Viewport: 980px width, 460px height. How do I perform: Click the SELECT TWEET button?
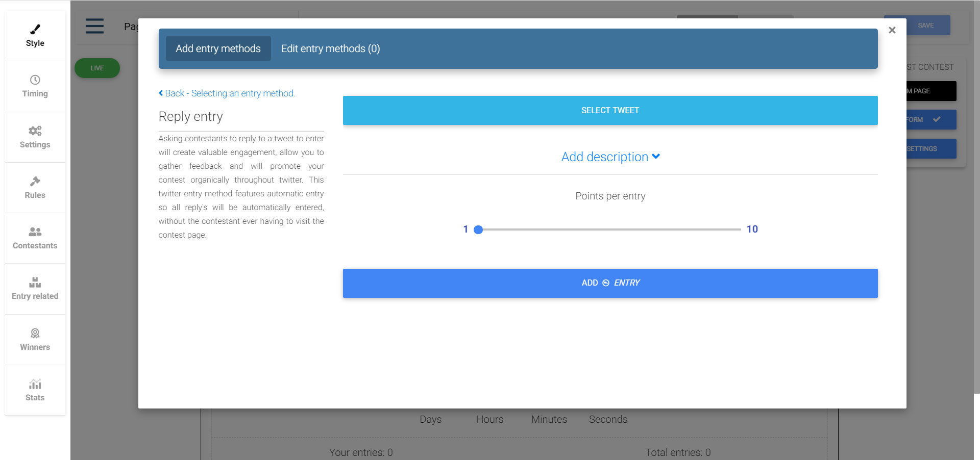[610, 110]
